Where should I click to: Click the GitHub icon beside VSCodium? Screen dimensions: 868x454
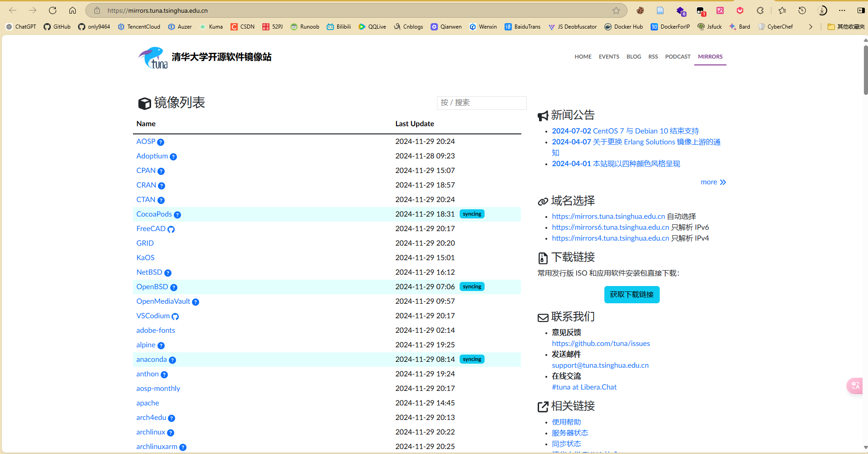pyautogui.click(x=175, y=316)
